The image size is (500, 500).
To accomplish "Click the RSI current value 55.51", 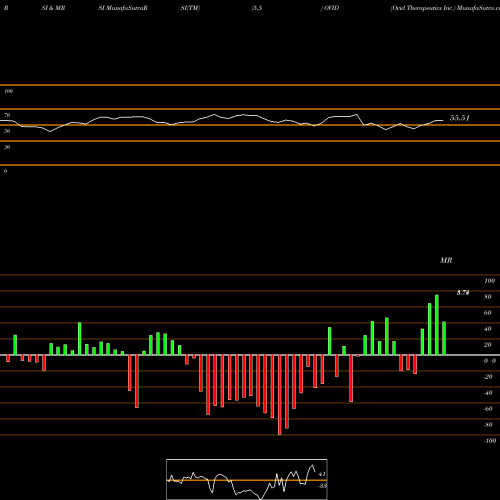I will pos(459,118).
